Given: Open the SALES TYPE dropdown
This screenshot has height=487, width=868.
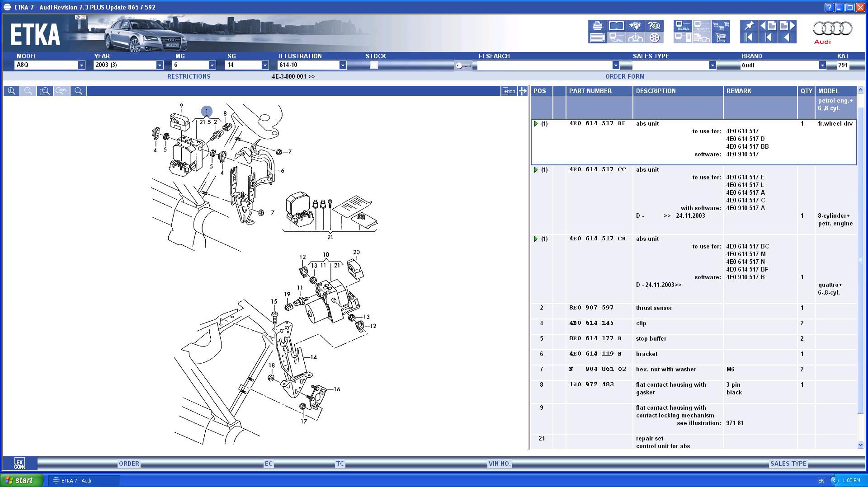Looking at the screenshot, I should point(712,65).
